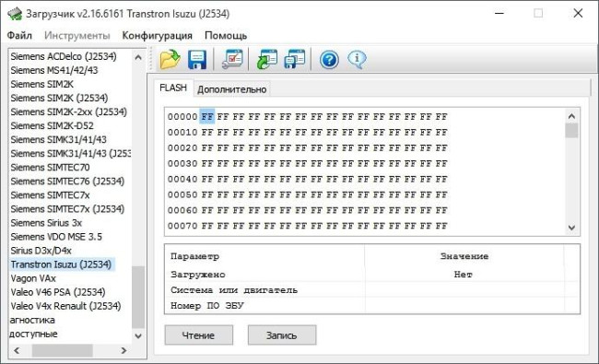The image size is (599, 364).
Task: Open the Конфигурация menu
Action: pyautogui.click(x=157, y=36)
